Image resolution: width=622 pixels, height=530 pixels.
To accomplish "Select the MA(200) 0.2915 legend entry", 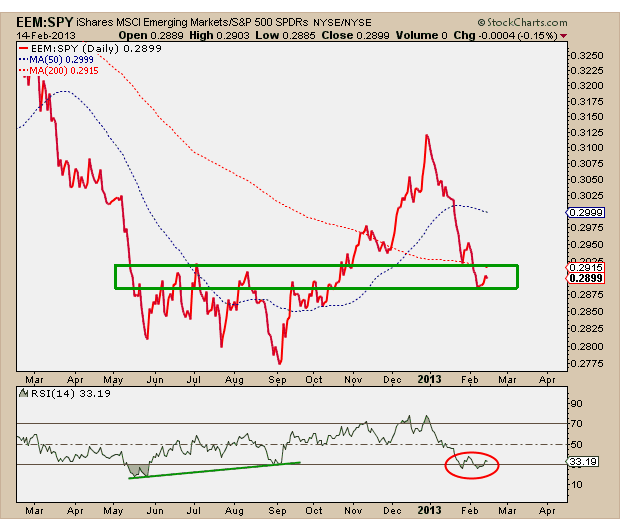I will tap(58, 71).
